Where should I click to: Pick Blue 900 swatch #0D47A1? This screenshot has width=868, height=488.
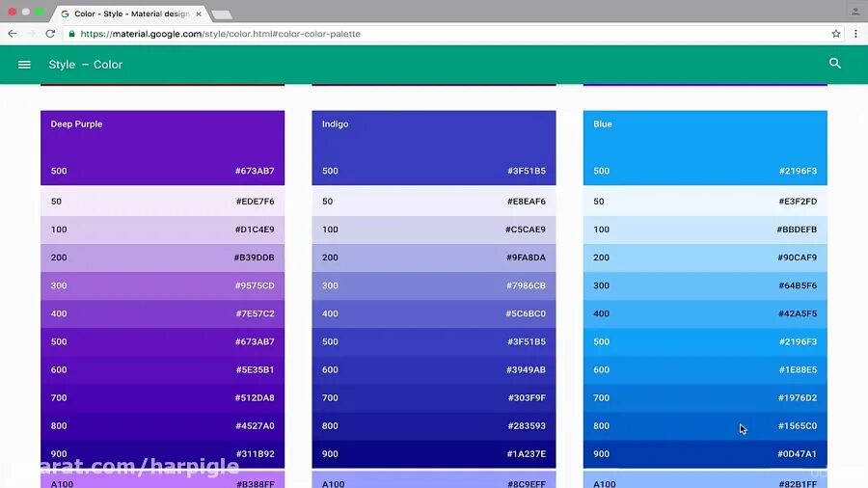tap(705, 453)
